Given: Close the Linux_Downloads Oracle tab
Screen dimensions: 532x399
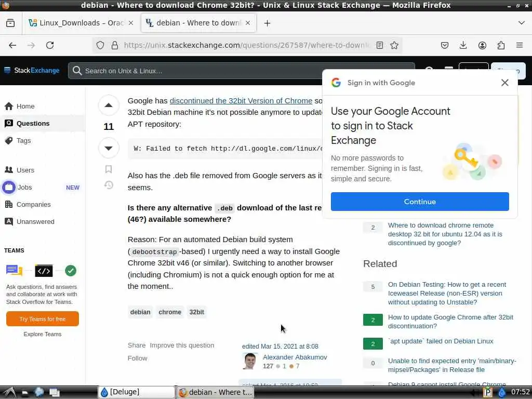Looking at the screenshot, I should 131,23.
